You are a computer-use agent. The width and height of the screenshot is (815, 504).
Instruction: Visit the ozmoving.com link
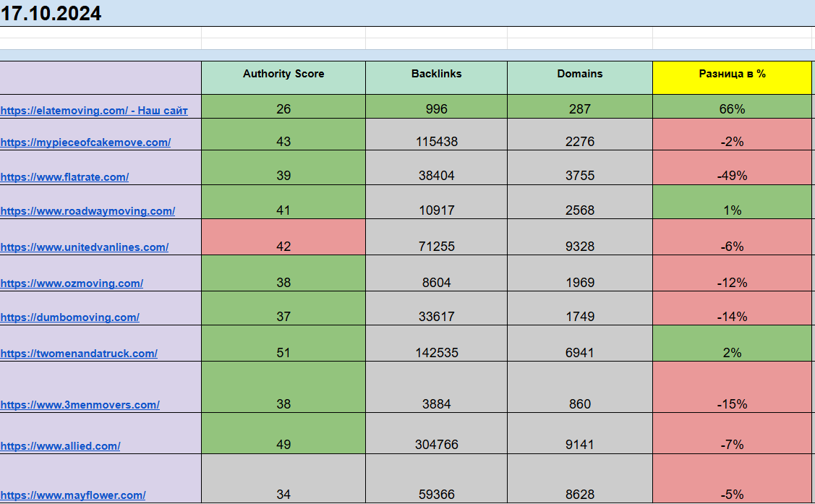coord(72,283)
